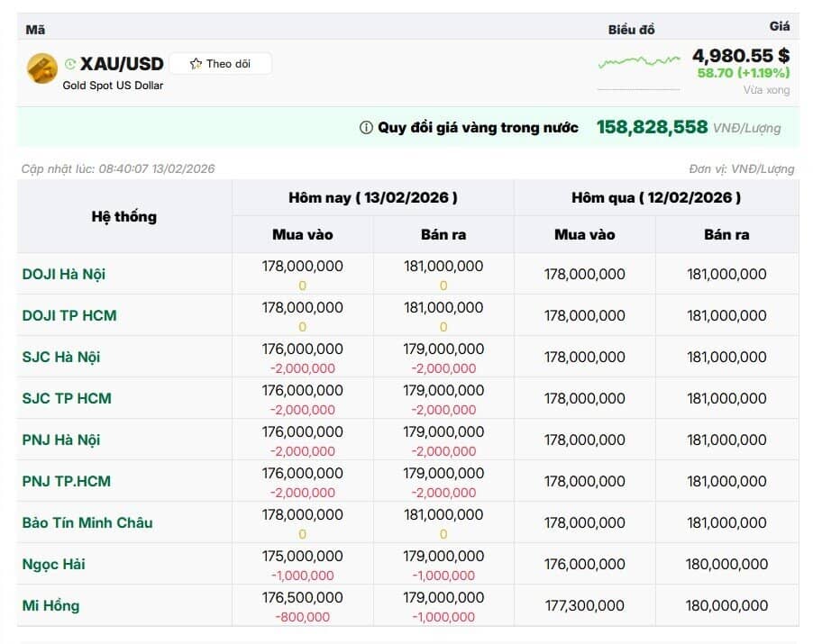
Task: Click the Đơn vị: VNĐ/Lượng note
Action: pos(742,169)
